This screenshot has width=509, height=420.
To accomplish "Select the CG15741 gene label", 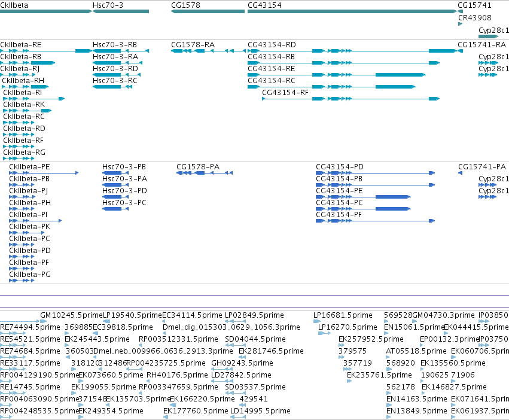I will point(474,5).
